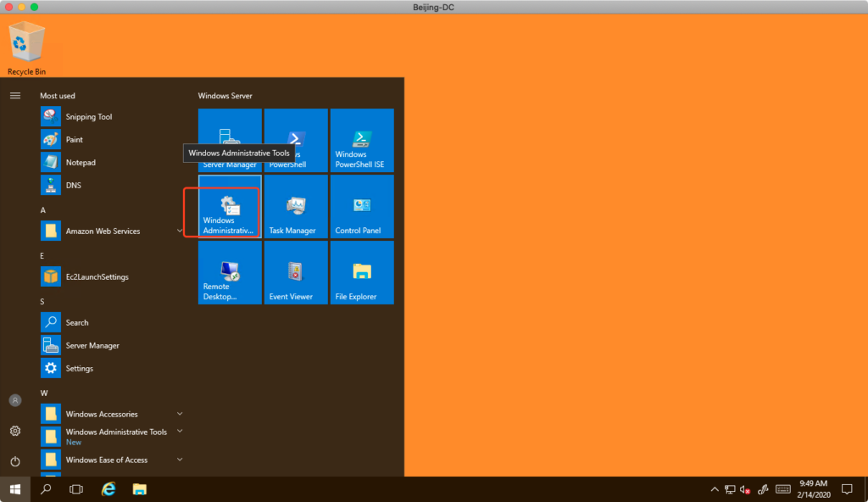
Task: Open Notepad from the app list
Action: pos(81,163)
